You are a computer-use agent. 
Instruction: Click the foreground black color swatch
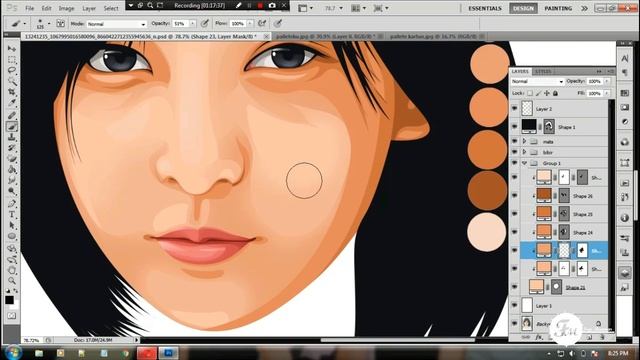[9, 300]
